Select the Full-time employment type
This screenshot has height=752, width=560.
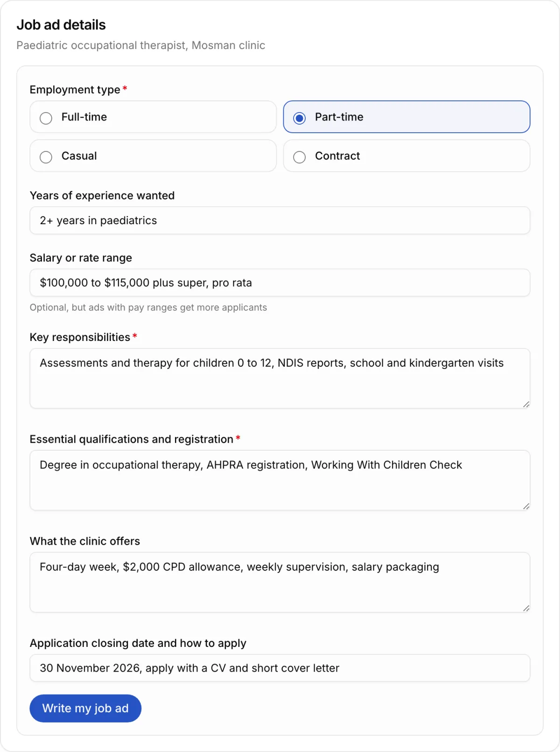[x=153, y=117]
